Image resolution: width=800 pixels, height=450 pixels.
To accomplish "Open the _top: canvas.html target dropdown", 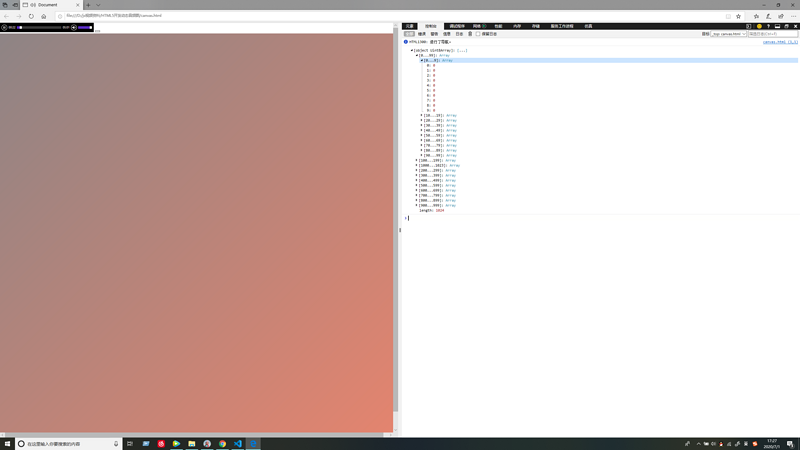I will click(729, 34).
